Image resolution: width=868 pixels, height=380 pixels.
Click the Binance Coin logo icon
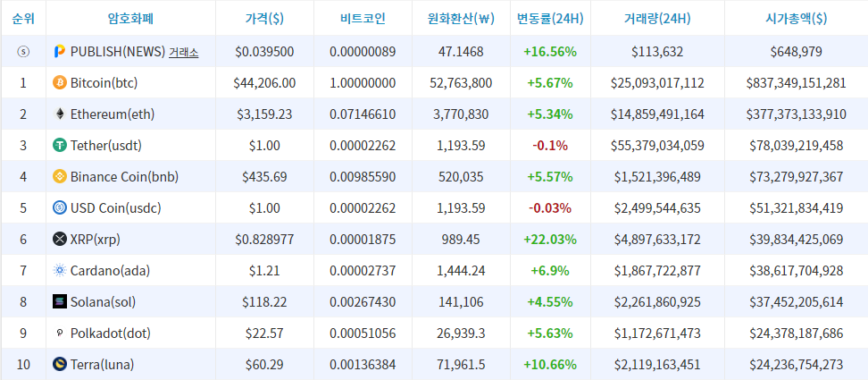59,177
